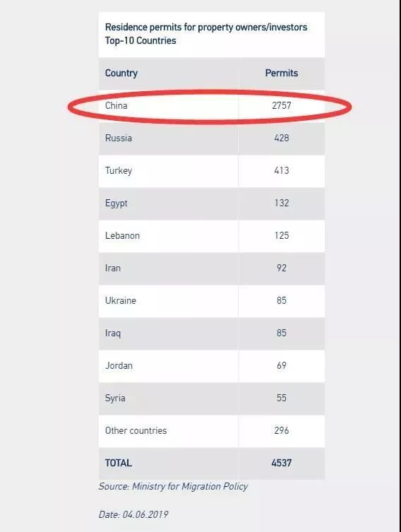401x532 pixels.
Task: Click the table title about residence permits
Action: click(x=206, y=34)
